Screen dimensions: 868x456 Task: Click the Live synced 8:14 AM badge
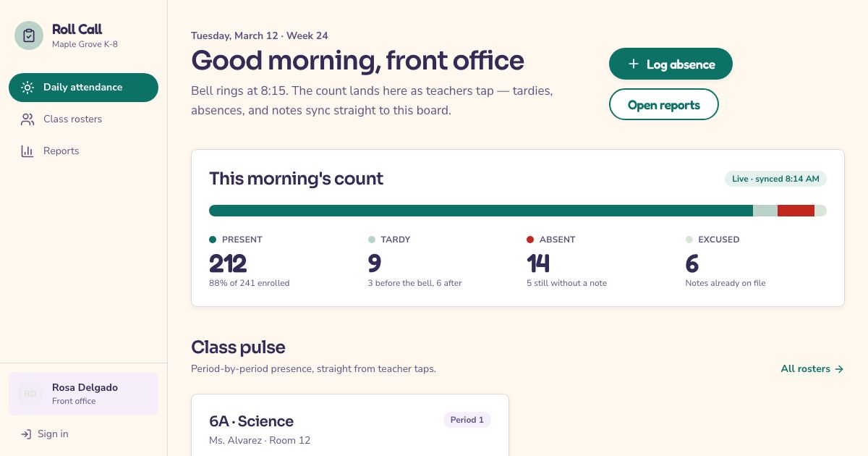point(775,179)
